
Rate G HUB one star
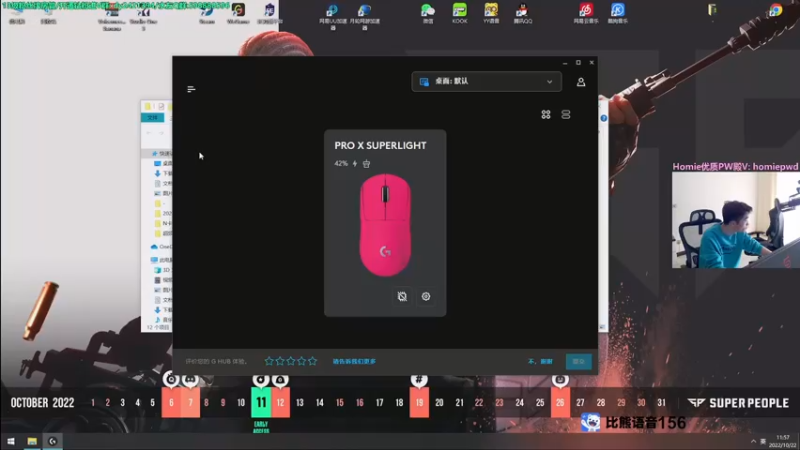(269, 361)
